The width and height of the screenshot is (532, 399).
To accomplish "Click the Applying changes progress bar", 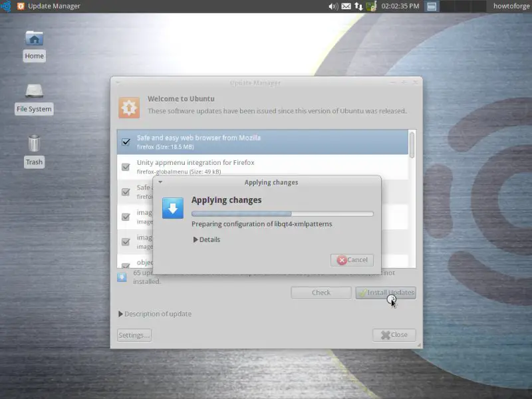I will [x=282, y=213].
